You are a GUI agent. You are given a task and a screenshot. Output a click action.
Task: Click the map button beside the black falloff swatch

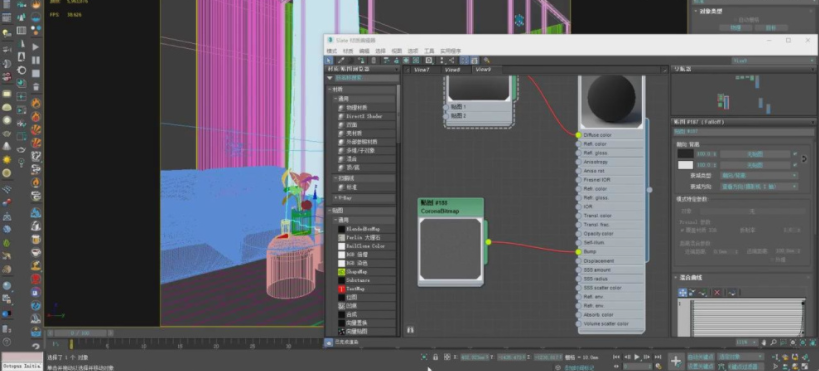coord(755,154)
